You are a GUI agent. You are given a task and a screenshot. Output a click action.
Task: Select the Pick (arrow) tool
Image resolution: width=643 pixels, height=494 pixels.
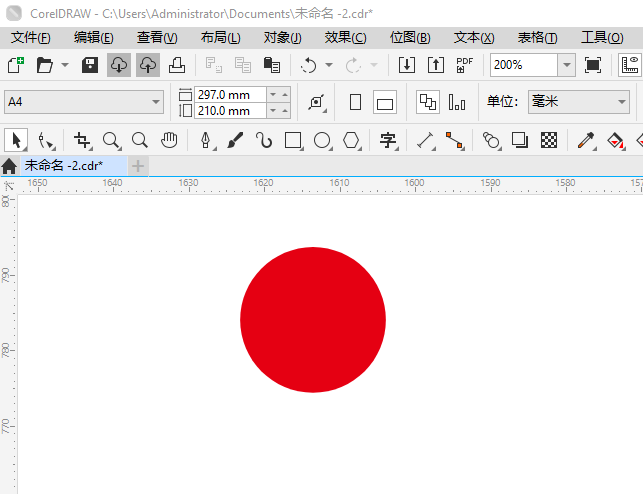[x=16, y=140]
